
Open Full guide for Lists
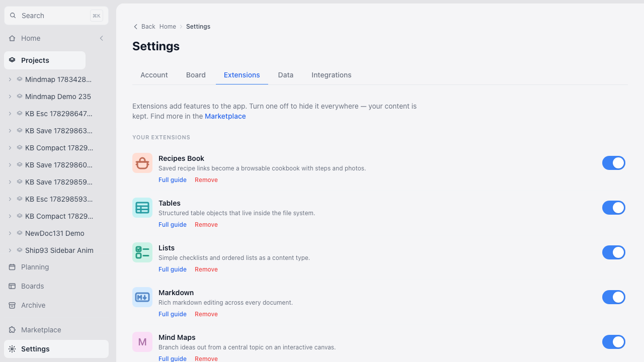click(x=173, y=269)
